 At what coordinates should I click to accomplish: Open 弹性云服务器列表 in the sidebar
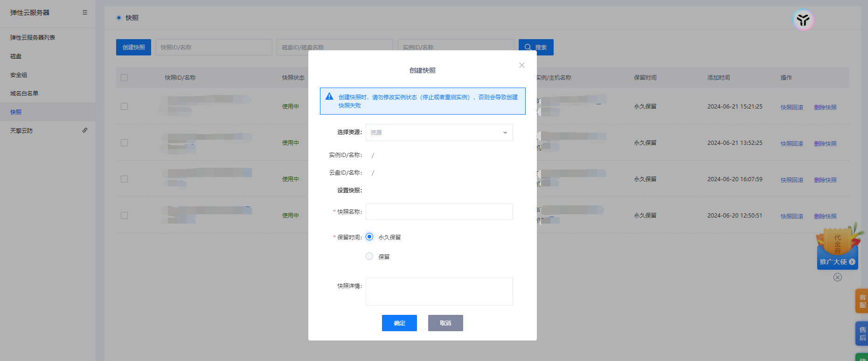(33, 38)
